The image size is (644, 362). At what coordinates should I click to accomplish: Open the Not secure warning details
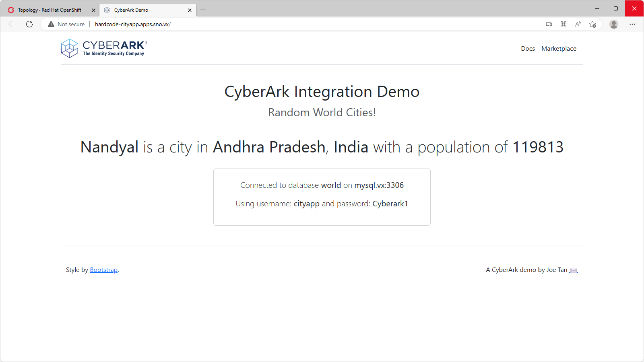click(66, 24)
